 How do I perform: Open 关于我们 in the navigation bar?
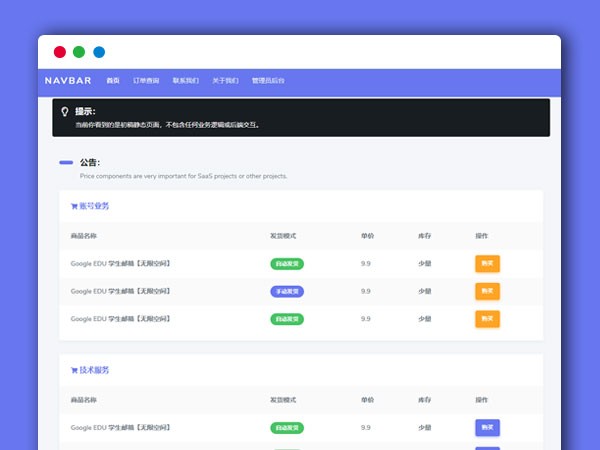pyautogui.click(x=225, y=80)
